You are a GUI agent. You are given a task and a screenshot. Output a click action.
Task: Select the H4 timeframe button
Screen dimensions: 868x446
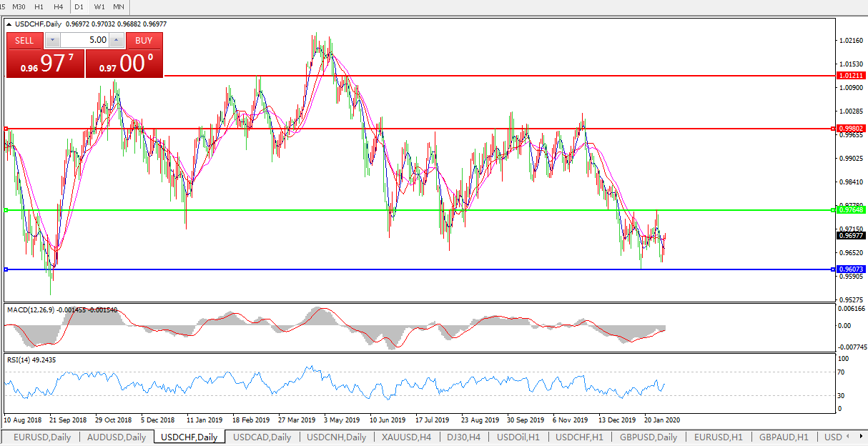(x=59, y=6)
